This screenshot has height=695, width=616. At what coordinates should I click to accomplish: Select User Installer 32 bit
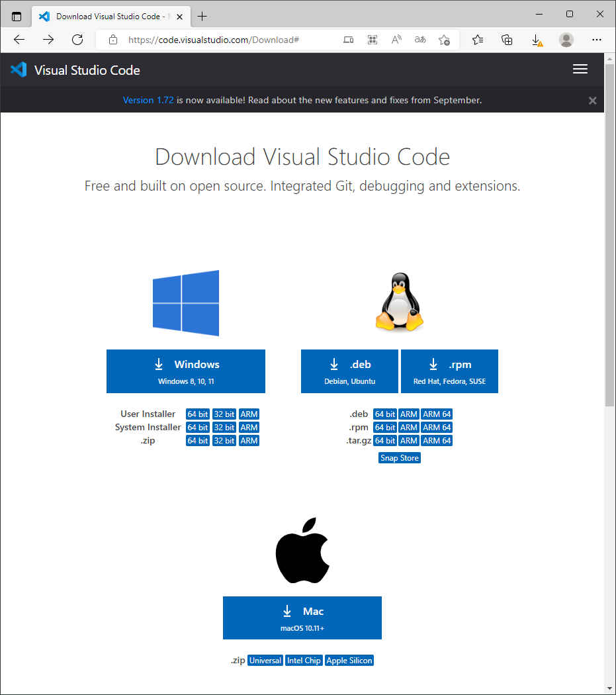[224, 414]
